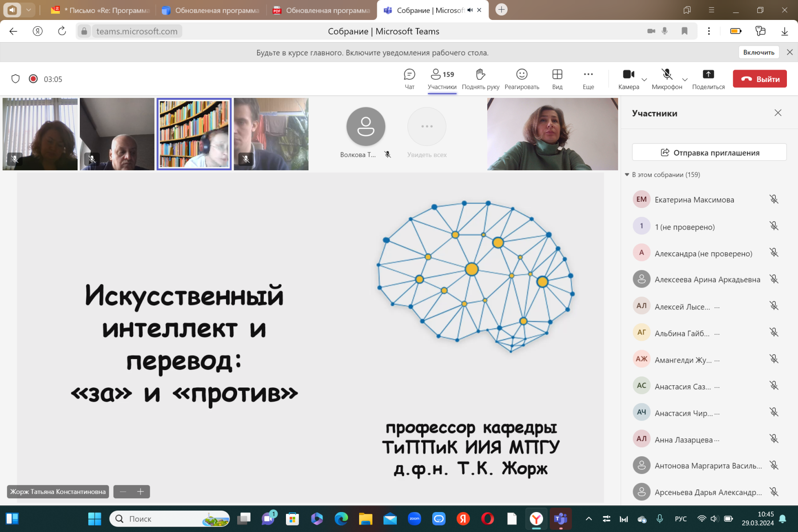
Task: Click mic status of Екатерина Максимова
Action: coord(774,199)
